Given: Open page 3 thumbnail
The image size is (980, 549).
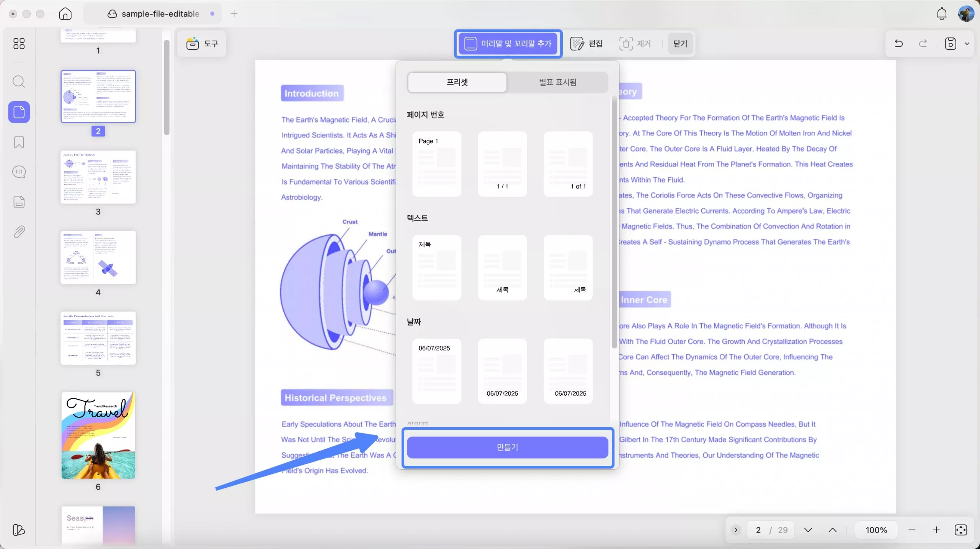Looking at the screenshot, I should tap(98, 177).
